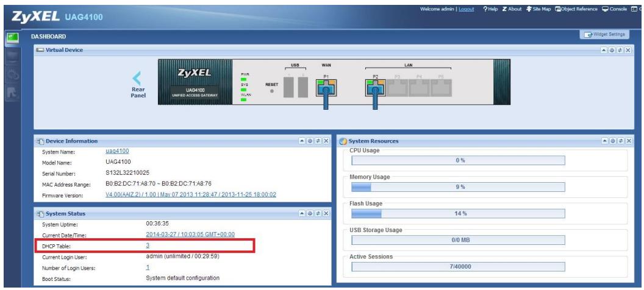Refresh the Device Information widget
The width and height of the screenshot is (644, 290).
(318, 141)
